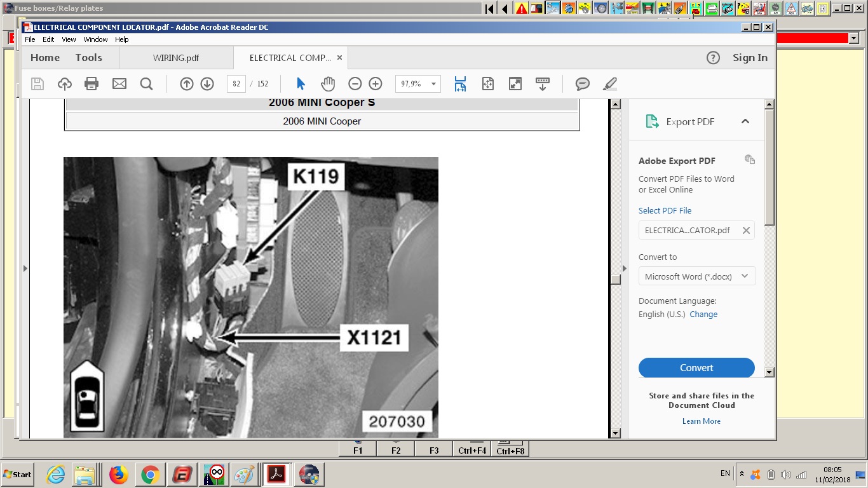Choose the arrow selection tool
Viewport: 868px width, 488px height.
[301, 84]
